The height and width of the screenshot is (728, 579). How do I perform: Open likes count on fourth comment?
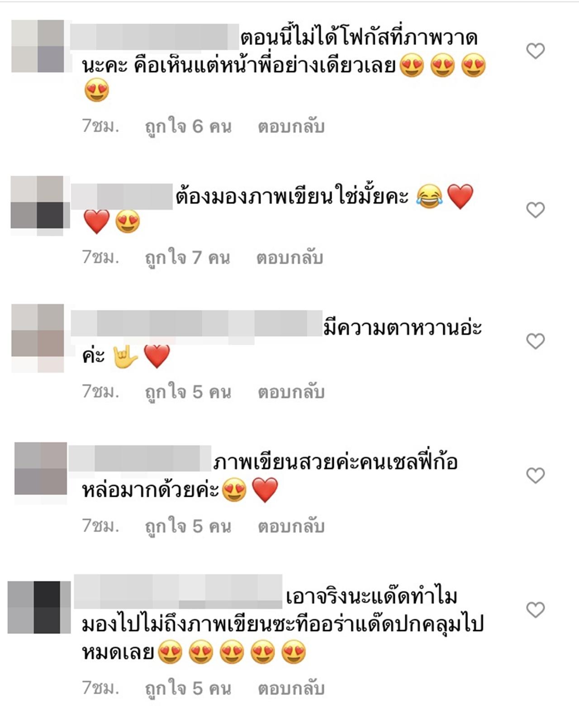point(188,526)
